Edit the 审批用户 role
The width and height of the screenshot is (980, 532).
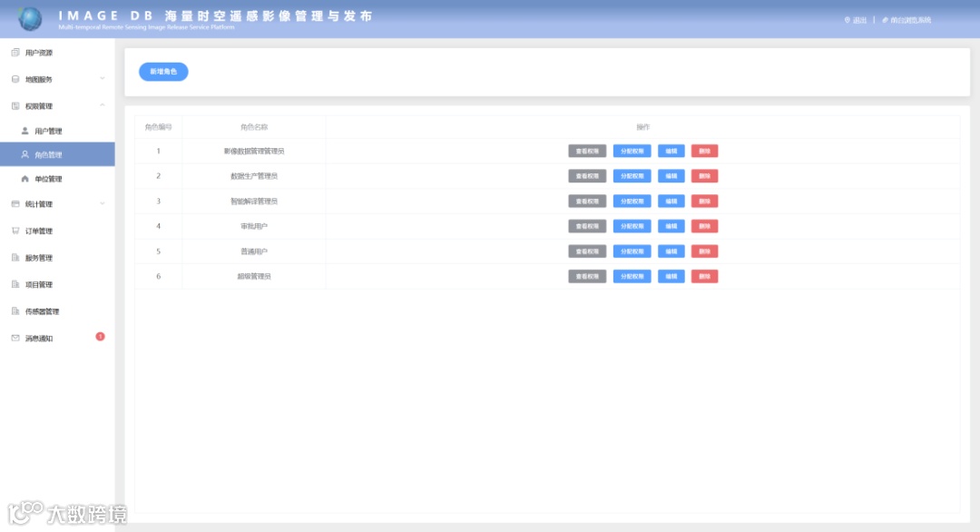coord(671,226)
